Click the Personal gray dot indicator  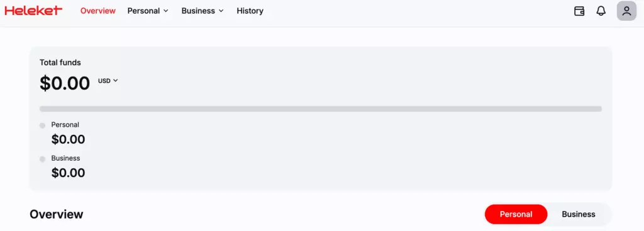42,126
